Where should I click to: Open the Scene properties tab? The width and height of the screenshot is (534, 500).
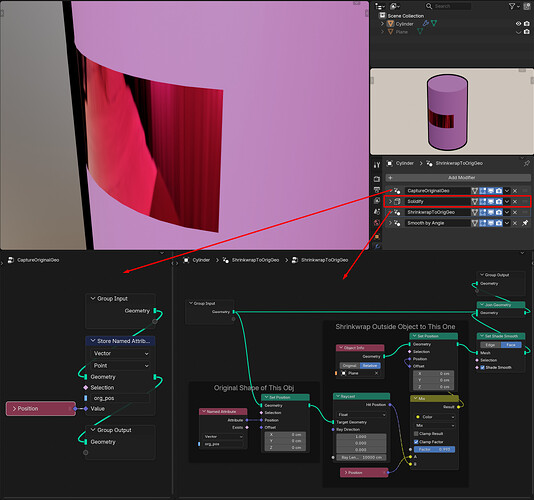tap(377, 212)
